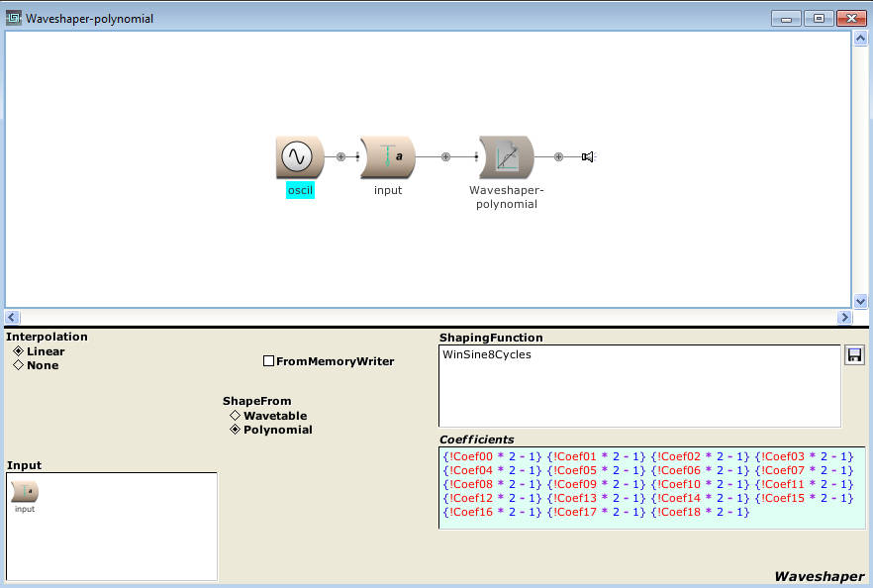Click the Waveshaper class name
This screenshot has width=873, height=588.
(819, 576)
